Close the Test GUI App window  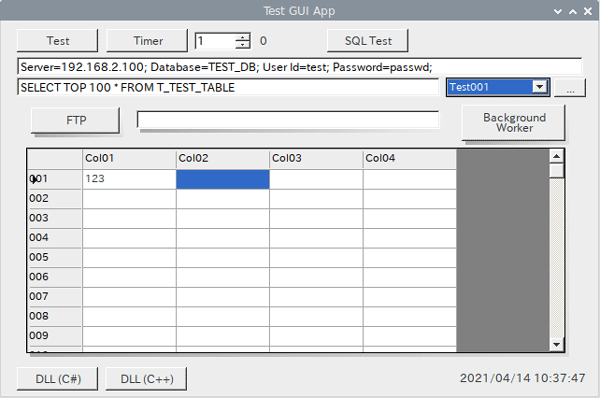click(588, 11)
